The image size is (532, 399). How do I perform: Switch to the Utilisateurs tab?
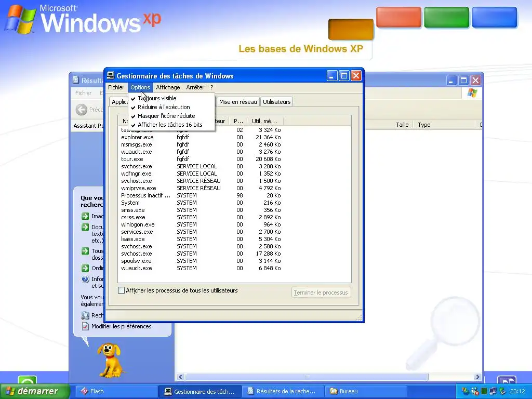click(277, 102)
